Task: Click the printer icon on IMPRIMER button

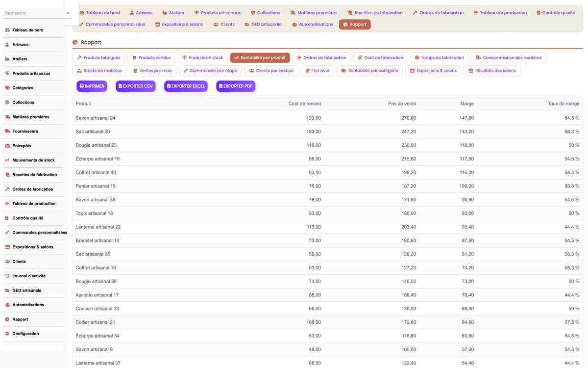Action: tap(82, 86)
